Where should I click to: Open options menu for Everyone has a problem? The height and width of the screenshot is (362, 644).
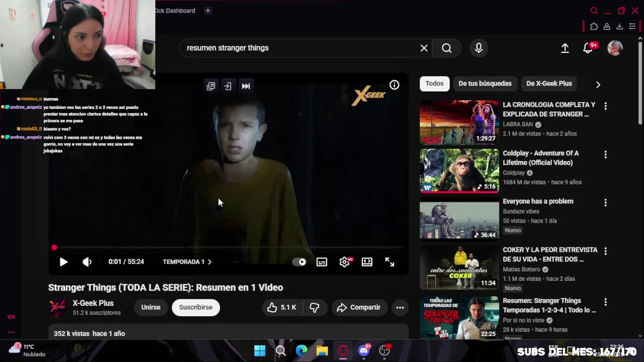[605, 203]
